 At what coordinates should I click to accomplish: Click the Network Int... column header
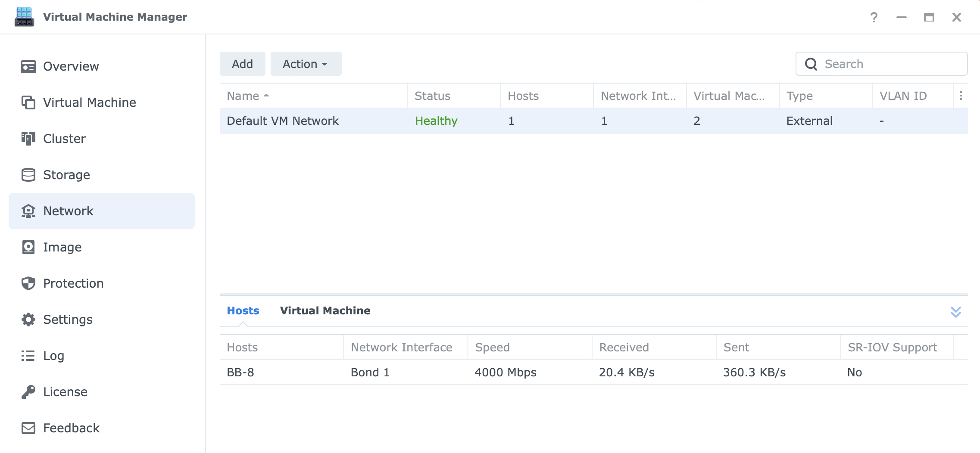click(640, 96)
